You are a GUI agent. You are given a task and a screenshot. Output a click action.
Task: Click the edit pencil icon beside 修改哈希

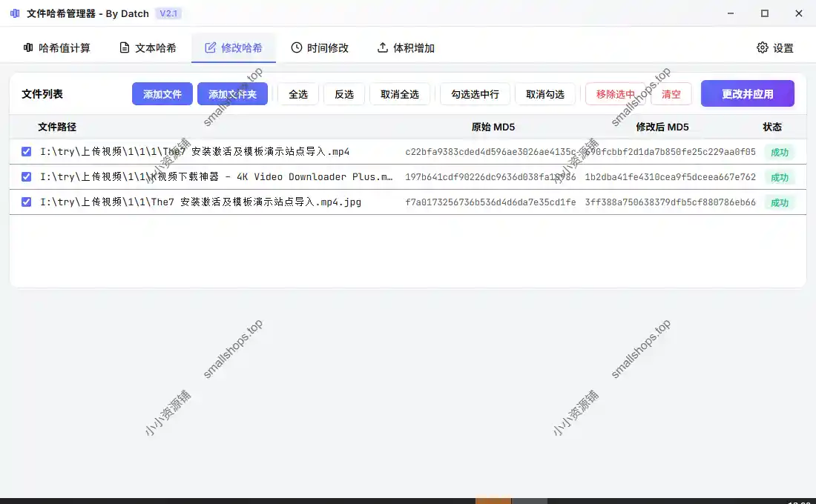210,48
